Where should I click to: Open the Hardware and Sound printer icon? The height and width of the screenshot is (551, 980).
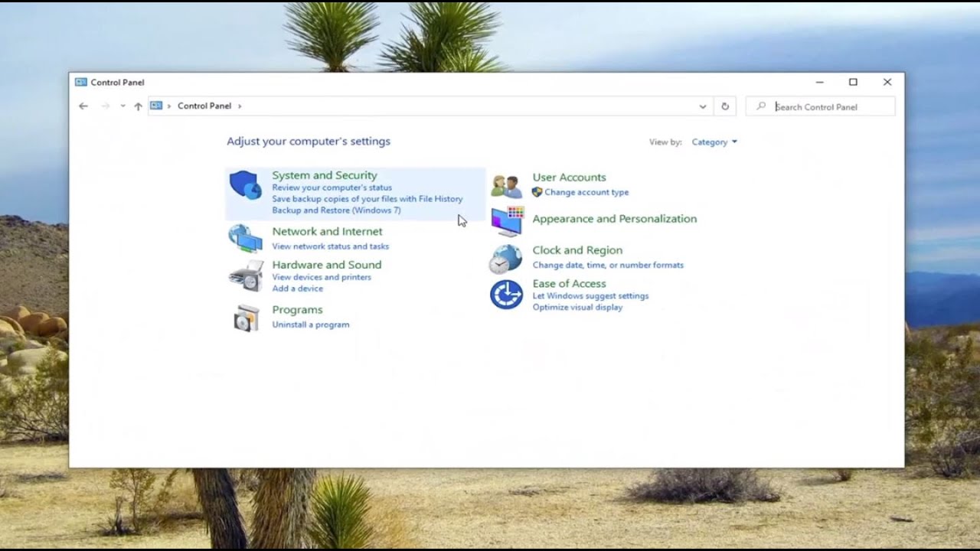pos(246,276)
